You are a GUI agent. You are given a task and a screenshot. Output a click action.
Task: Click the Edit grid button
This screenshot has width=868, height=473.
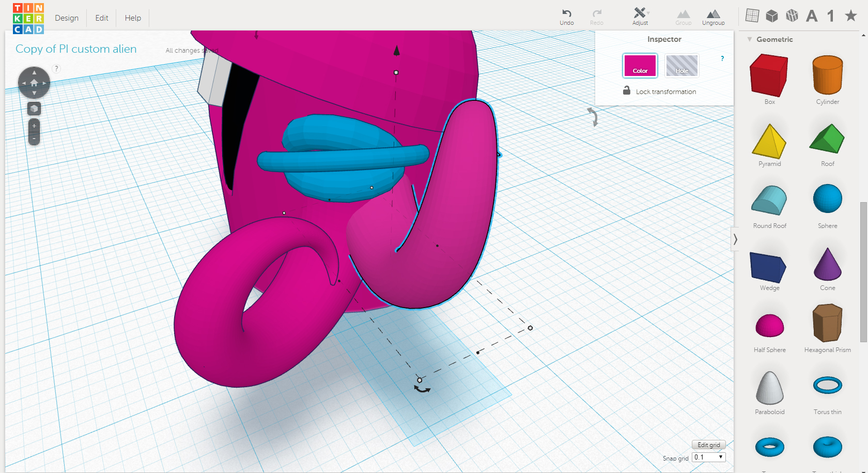tap(709, 445)
